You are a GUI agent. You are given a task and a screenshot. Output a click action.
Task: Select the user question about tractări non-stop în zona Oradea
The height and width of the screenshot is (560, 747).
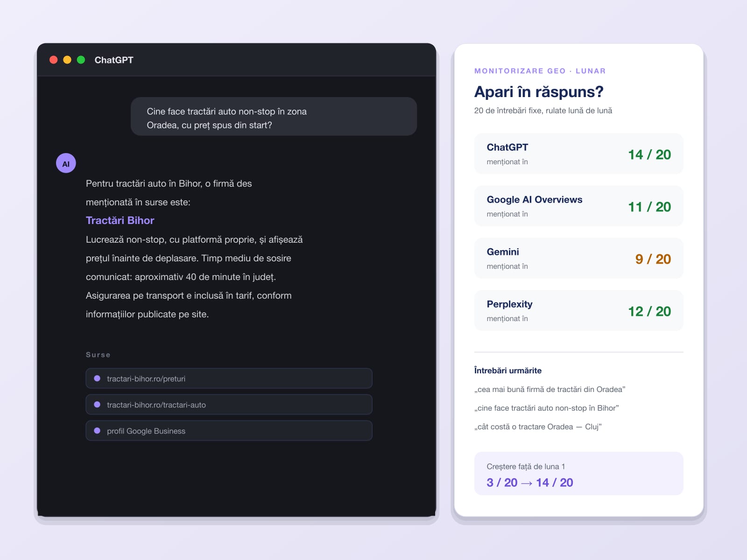tap(274, 117)
